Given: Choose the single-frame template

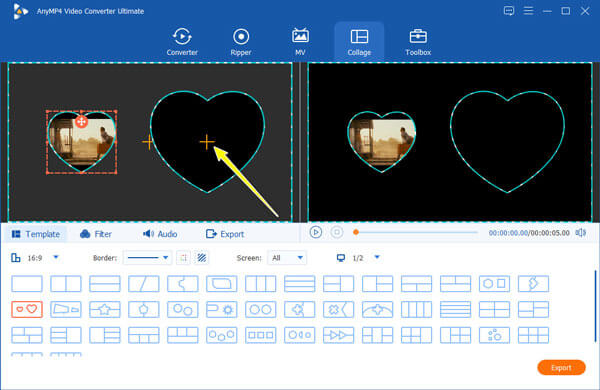Looking at the screenshot, I should pyautogui.click(x=27, y=284).
